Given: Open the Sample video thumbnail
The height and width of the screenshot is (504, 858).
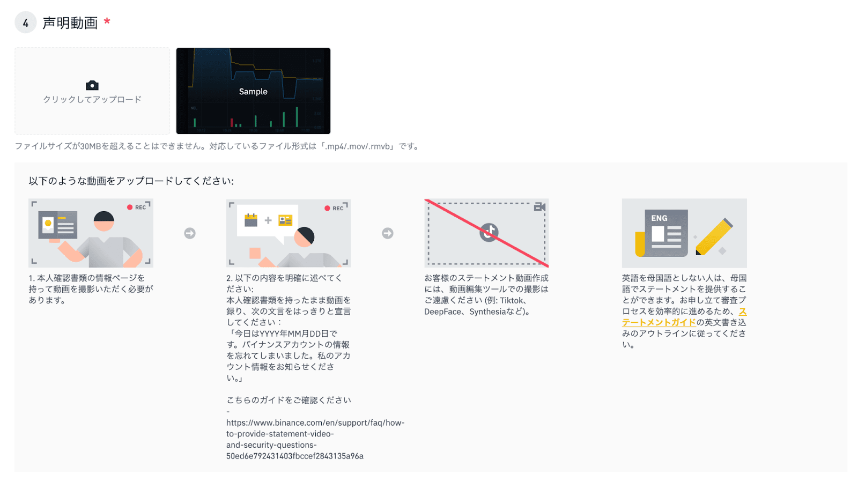Looking at the screenshot, I should [253, 91].
